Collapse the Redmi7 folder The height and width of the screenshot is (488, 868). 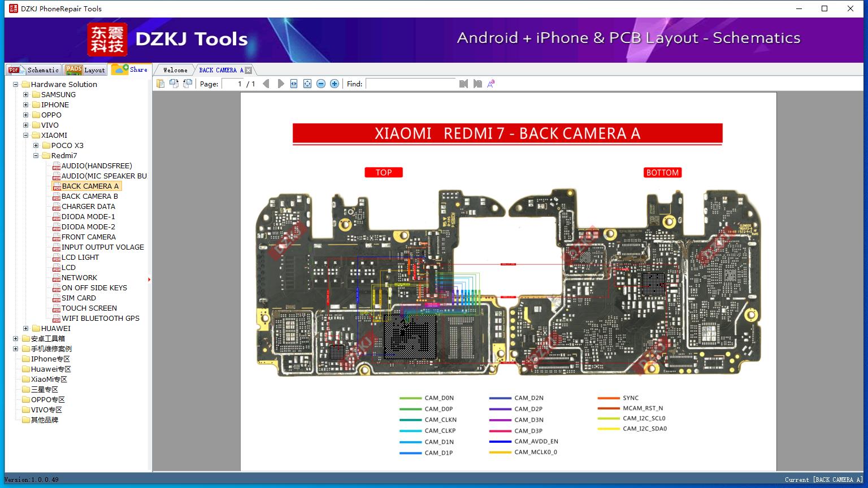coord(36,156)
